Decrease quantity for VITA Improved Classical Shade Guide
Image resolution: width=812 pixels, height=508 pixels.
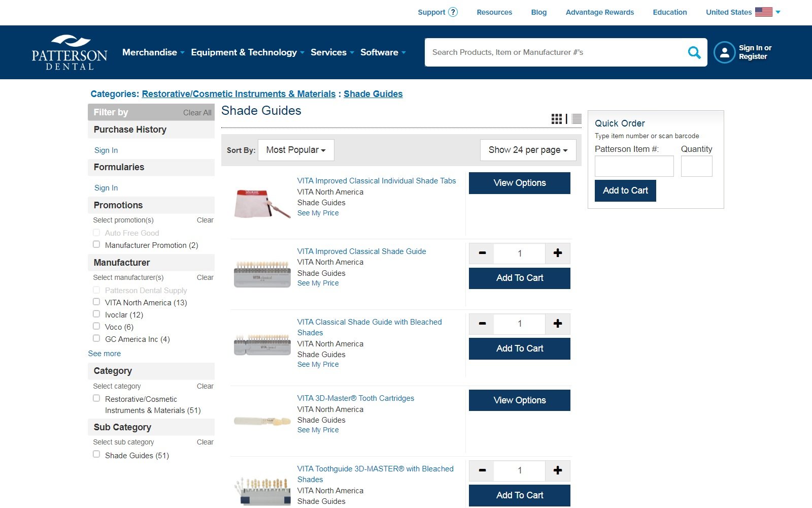click(482, 253)
